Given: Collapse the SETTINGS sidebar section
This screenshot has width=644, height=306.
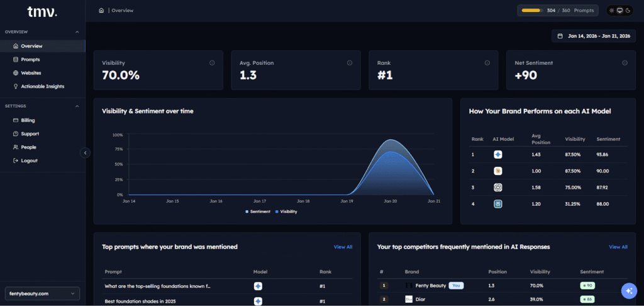Looking at the screenshot, I should (77, 106).
